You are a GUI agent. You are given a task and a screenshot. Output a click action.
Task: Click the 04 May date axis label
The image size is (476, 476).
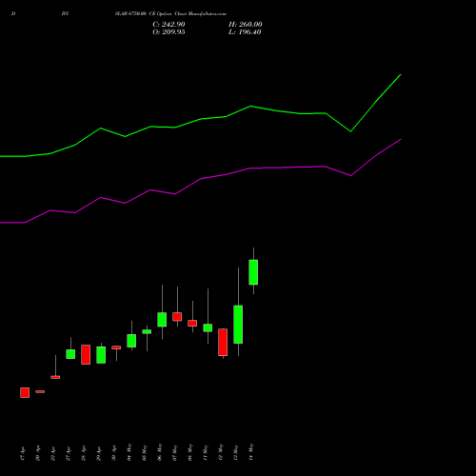pyautogui.click(x=129, y=452)
